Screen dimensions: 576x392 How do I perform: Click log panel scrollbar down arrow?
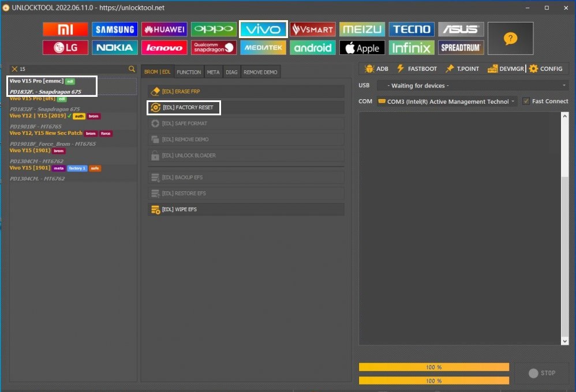pos(564,341)
